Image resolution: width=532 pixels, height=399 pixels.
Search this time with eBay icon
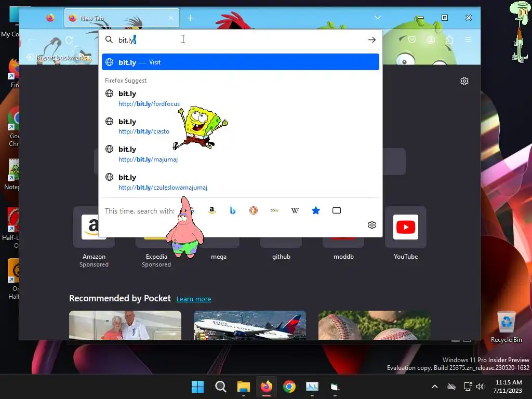[x=274, y=211]
